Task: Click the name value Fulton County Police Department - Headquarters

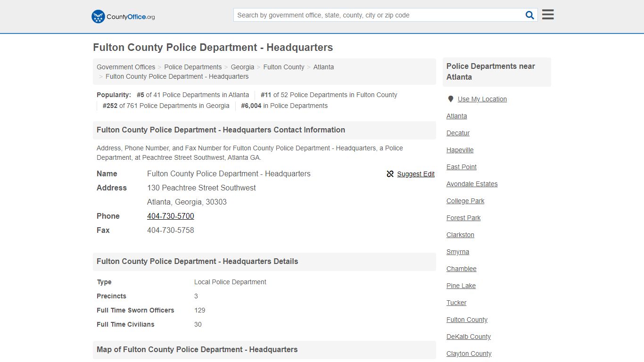Action: pos(229,173)
